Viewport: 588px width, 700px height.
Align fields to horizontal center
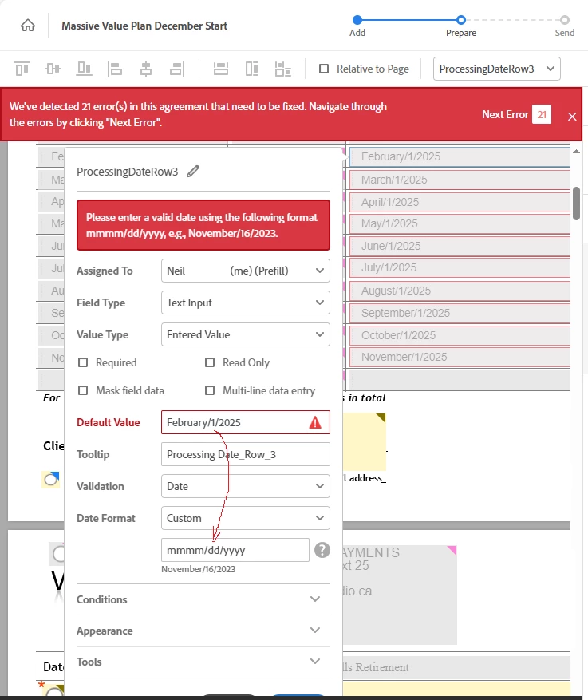(x=146, y=69)
